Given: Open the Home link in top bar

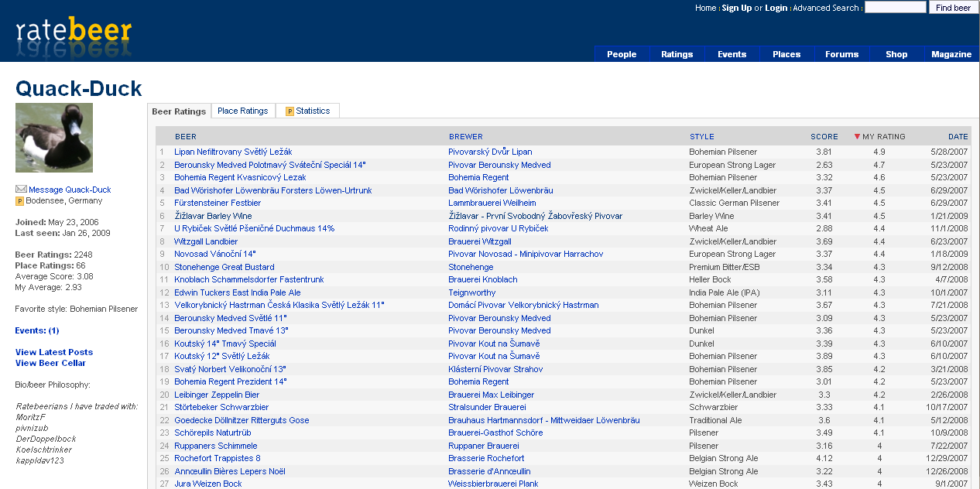Looking at the screenshot, I should coord(705,8).
